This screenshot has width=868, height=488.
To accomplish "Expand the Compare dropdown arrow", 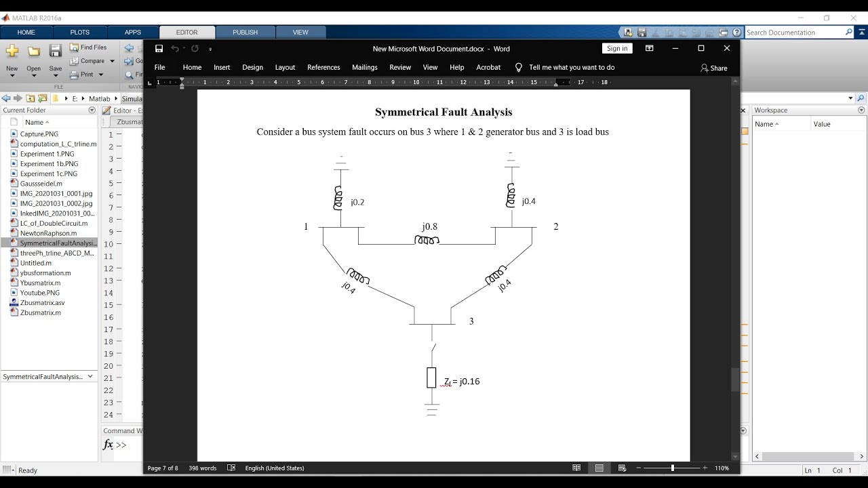I will [112, 61].
